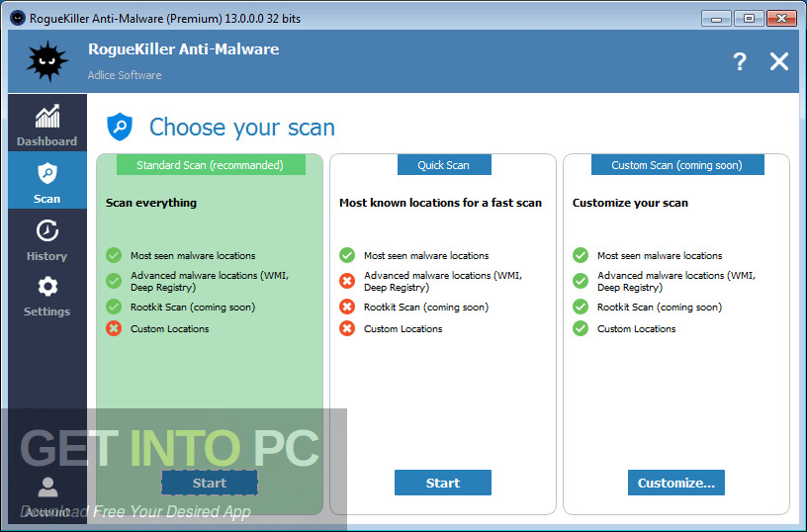The image size is (807, 532).
Task: Click green check for Quick 'Most seen malware locations'
Action: pyautogui.click(x=347, y=255)
